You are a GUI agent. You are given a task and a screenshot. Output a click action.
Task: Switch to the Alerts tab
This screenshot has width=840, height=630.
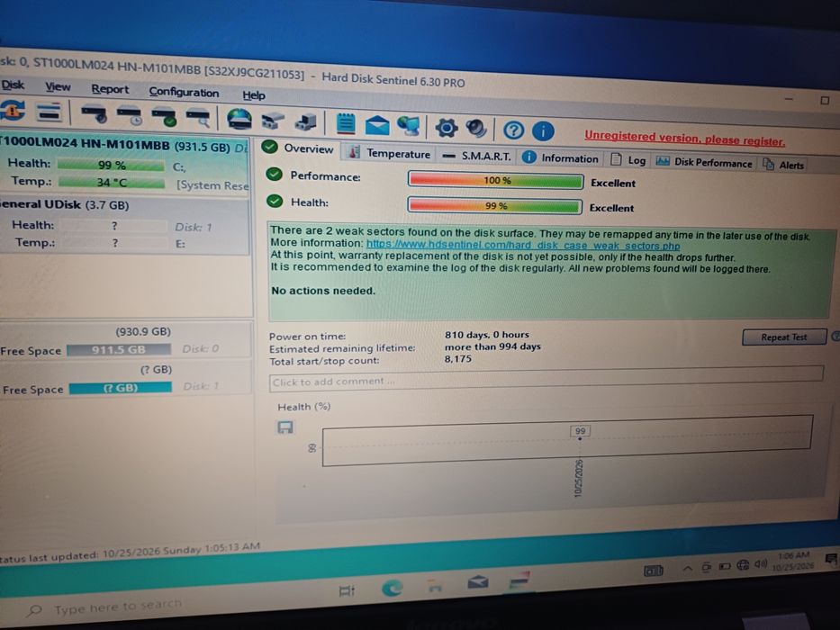[x=784, y=165]
